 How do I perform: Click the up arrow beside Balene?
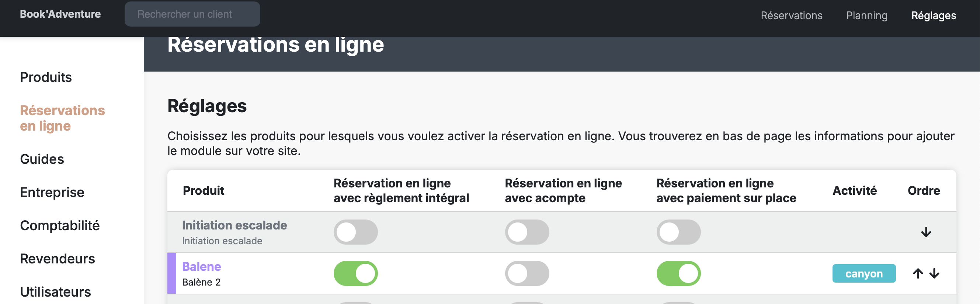click(x=918, y=273)
